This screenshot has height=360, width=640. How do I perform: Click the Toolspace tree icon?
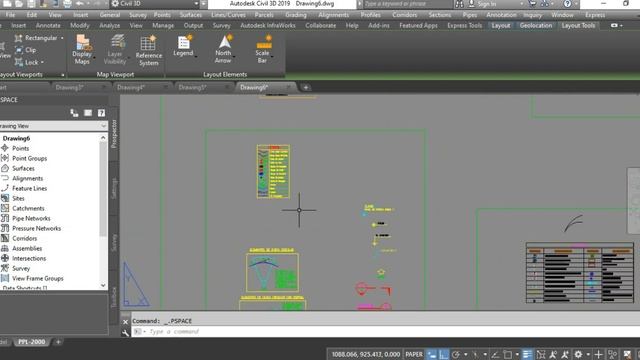74,113
